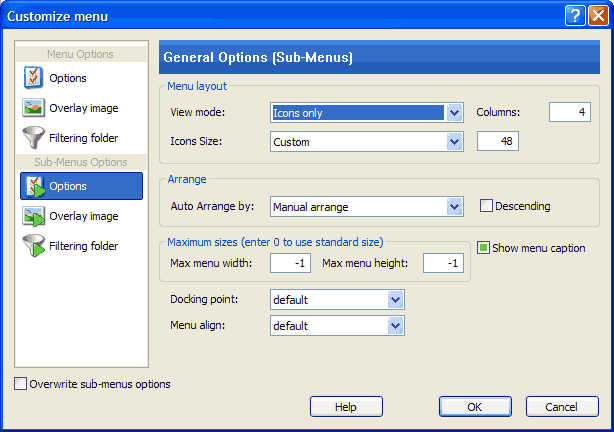614x432 pixels.
Task: Expand the Docking point dropdown
Action: point(395,299)
